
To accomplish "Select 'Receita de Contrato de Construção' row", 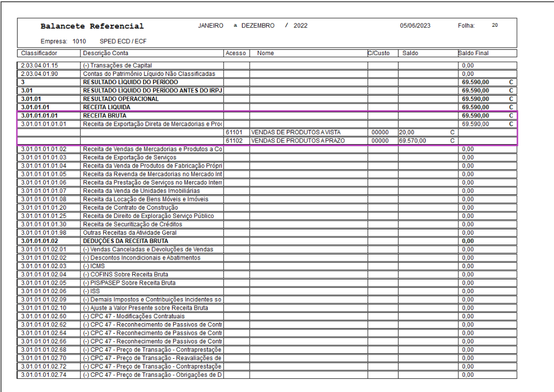I will point(131,207).
